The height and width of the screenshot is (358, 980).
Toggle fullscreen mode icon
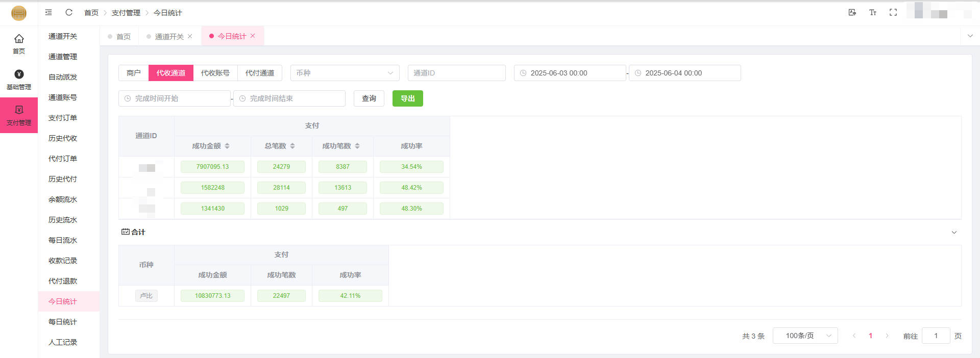point(893,12)
